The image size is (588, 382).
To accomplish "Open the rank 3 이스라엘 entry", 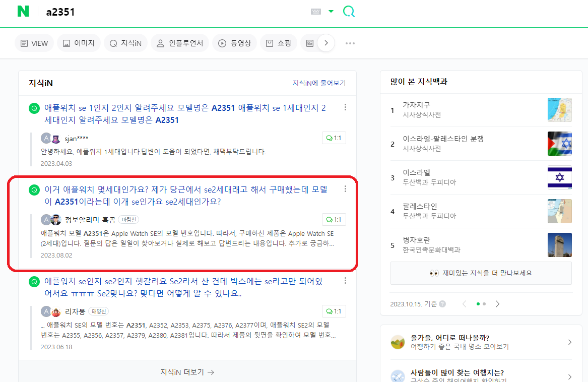I will (417, 173).
